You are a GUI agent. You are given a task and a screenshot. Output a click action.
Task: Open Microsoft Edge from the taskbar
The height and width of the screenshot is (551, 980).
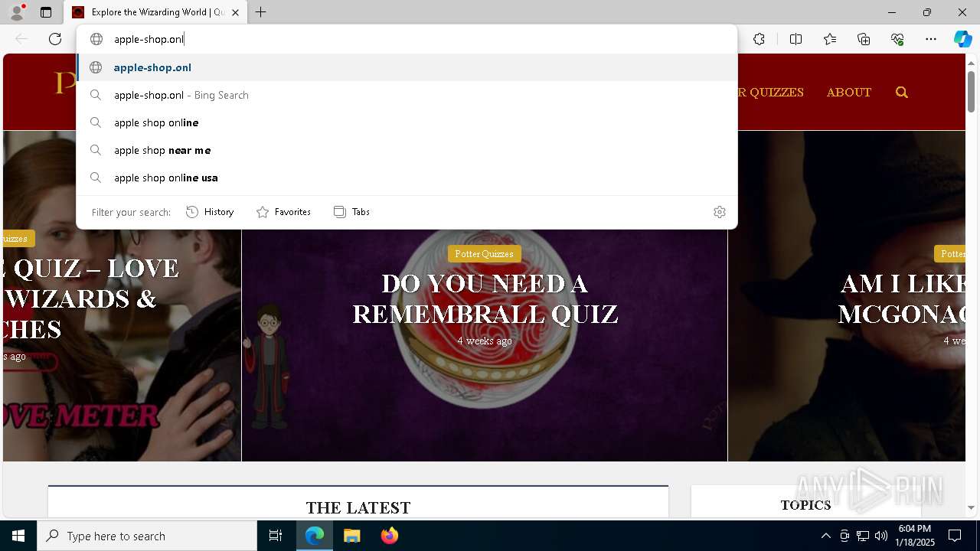click(315, 536)
